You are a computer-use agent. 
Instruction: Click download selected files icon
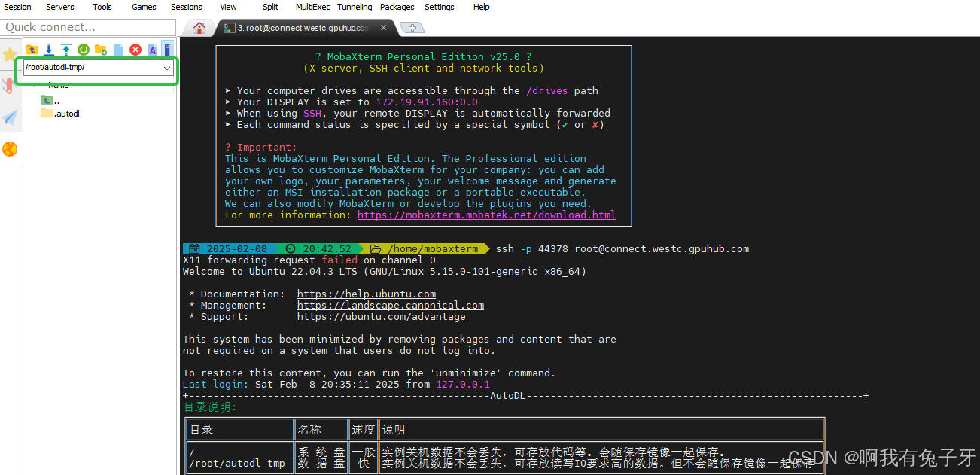[x=49, y=50]
